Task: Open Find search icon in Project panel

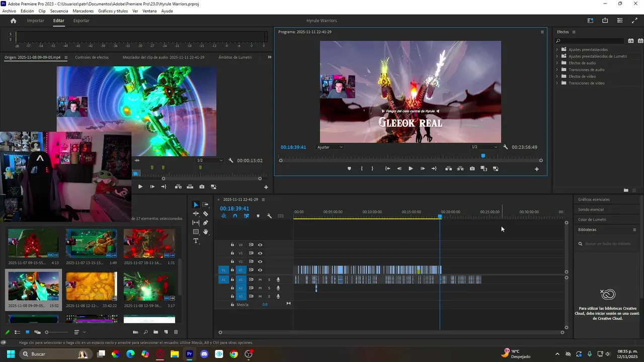Action: pyautogui.click(x=145, y=332)
